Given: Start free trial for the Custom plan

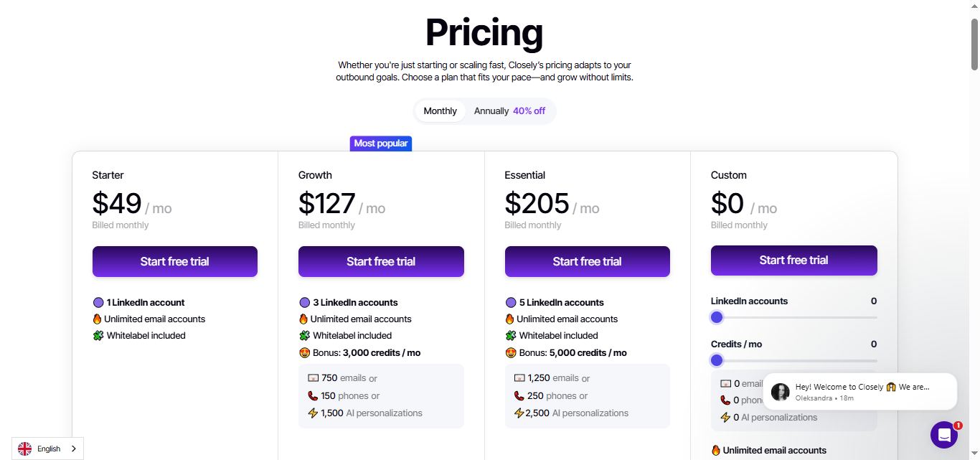Looking at the screenshot, I should pos(793,260).
